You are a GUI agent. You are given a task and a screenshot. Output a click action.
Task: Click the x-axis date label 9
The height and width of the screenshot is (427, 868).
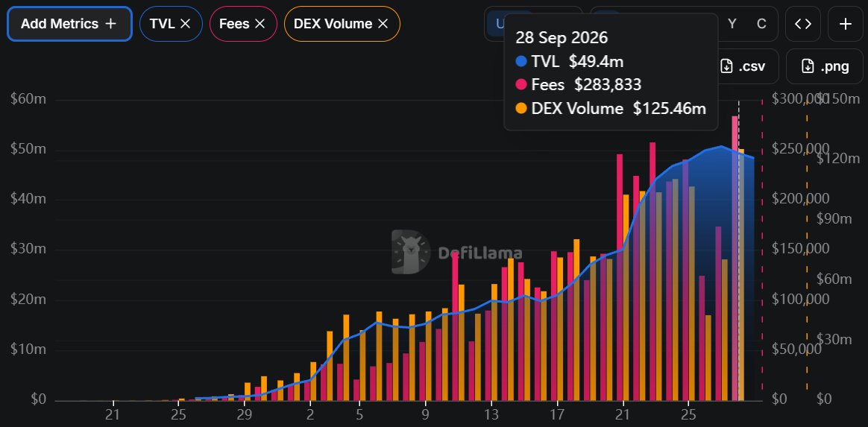pos(425,414)
